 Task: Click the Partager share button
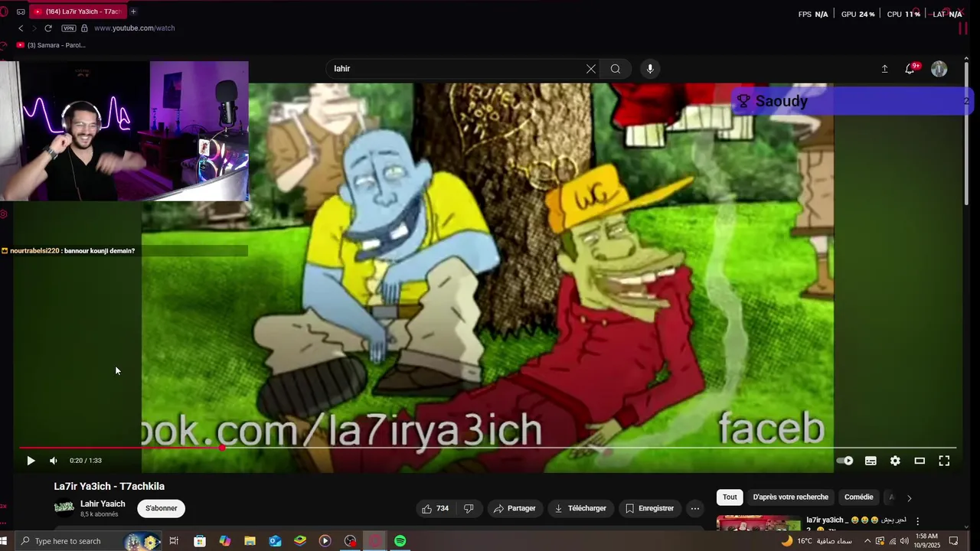click(x=514, y=508)
